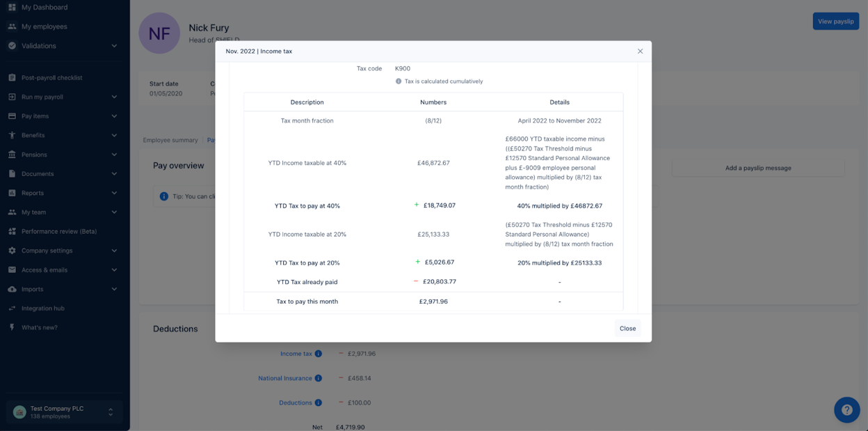This screenshot has width=868, height=431.
Task: Close the Income tax dialog with X
Action: point(641,51)
